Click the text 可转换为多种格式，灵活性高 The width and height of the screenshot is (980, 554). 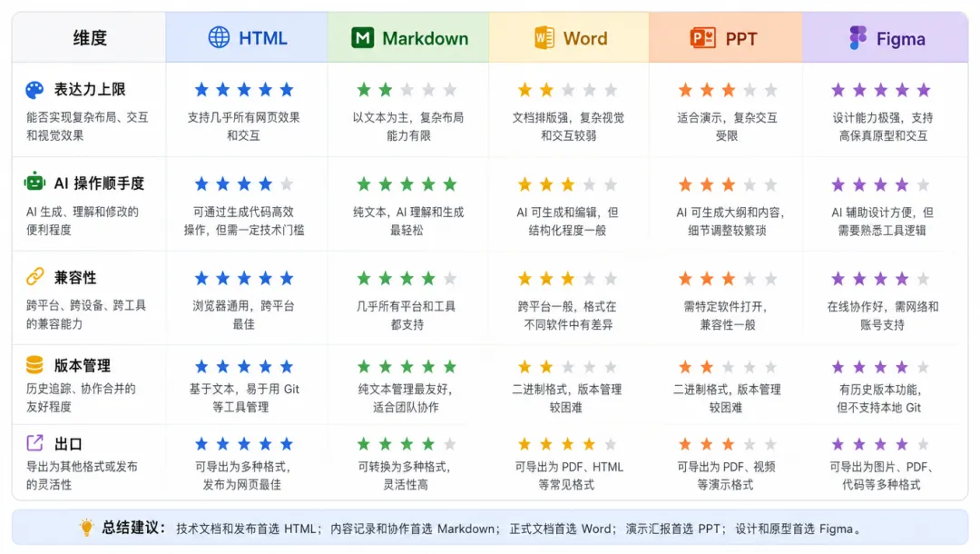pos(405,475)
